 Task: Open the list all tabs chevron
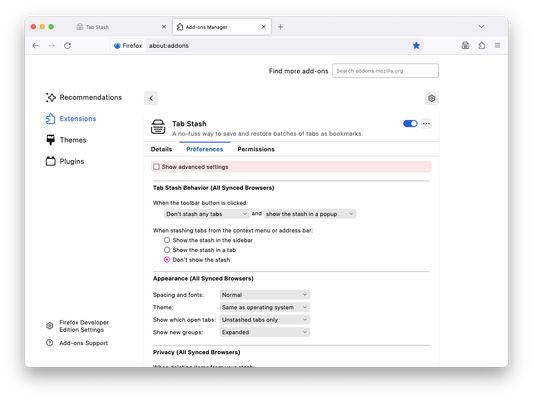[481, 27]
